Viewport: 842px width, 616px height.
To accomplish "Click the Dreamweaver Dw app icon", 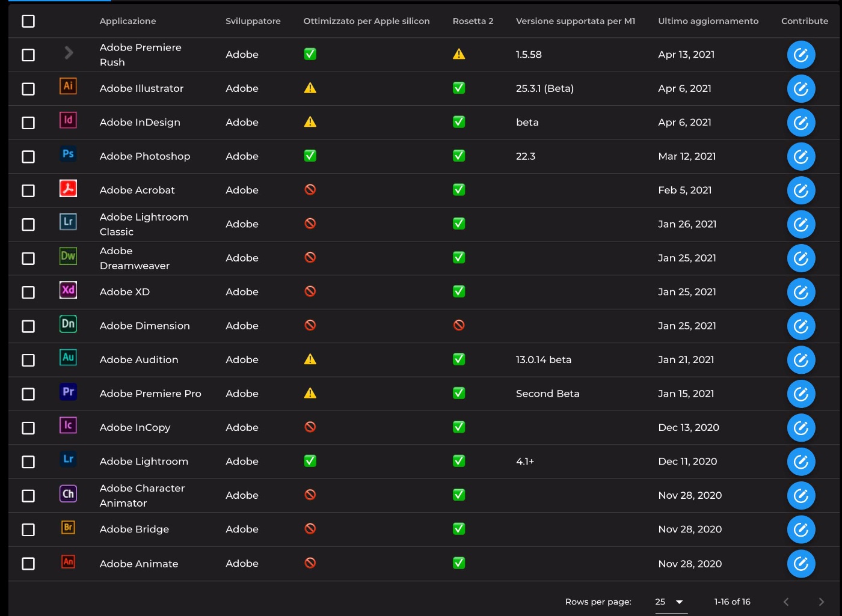I will click(68, 256).
